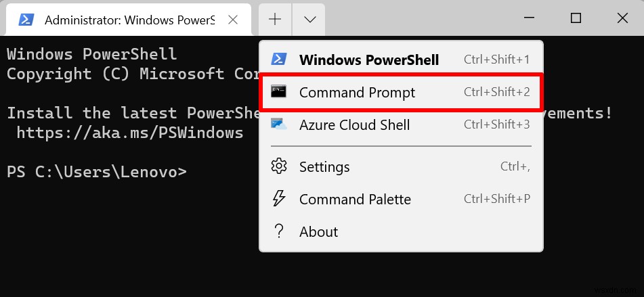Close the Terminal window
This screenshot has height=297, width=644.
click(x=622, y=18)
